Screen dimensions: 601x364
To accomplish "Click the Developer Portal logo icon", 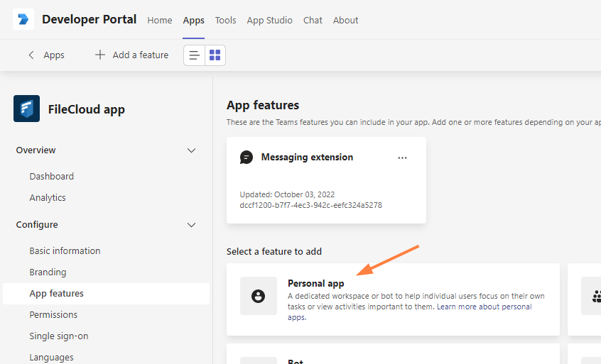I will tap(23, 19).
